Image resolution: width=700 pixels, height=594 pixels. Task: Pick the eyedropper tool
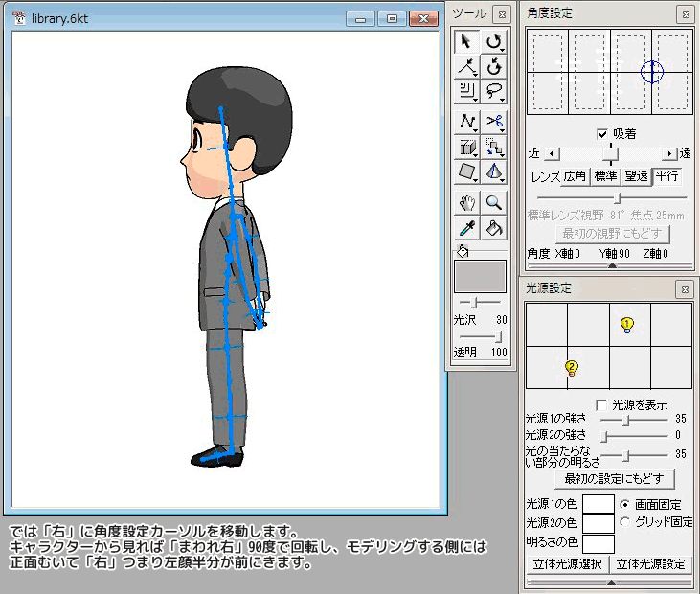point(466,228)
